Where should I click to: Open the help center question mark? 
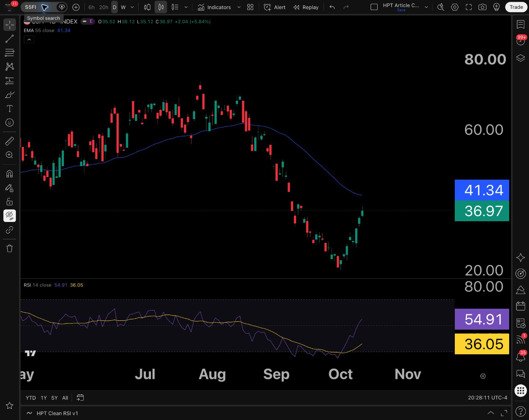[x=520, y=412]
